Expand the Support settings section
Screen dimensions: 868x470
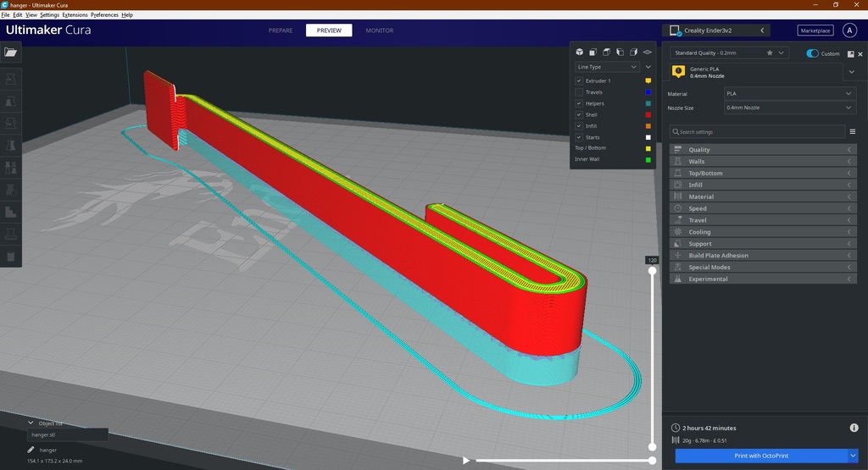point(763,243)
